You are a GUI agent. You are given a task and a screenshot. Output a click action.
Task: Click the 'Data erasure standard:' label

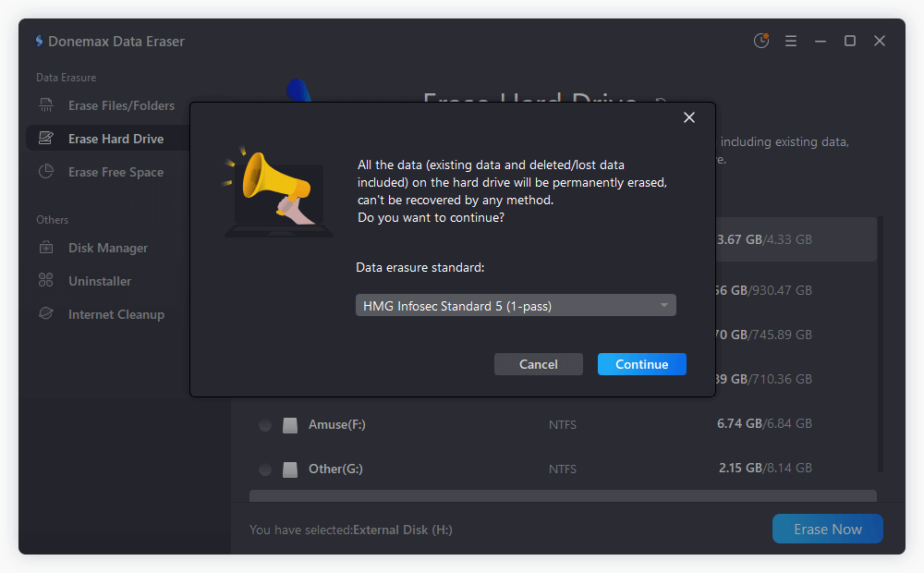coord(420,267)
